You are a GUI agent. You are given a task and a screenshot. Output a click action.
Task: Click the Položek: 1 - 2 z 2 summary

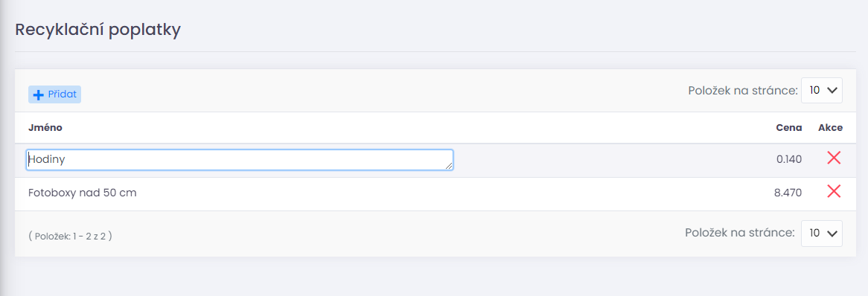click(x=70, y=237)
